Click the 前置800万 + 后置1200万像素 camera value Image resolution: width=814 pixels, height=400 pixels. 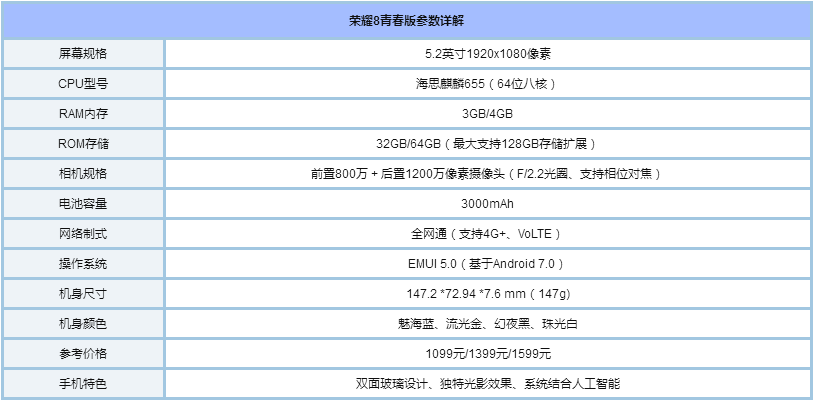point(488,174)
